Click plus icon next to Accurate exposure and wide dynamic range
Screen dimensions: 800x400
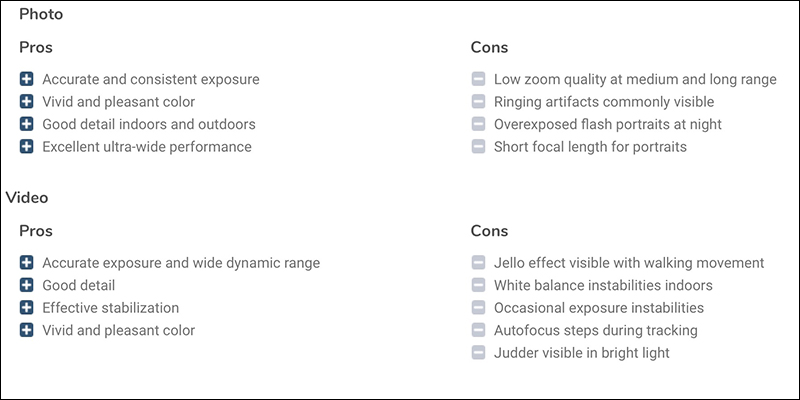(x=27, y=263)
